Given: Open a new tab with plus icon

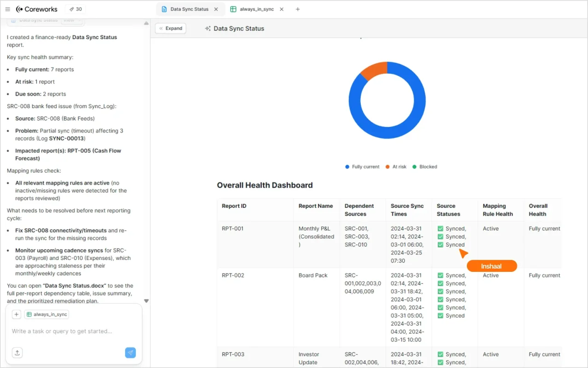Looking at the screenshot, I should 298,9.
